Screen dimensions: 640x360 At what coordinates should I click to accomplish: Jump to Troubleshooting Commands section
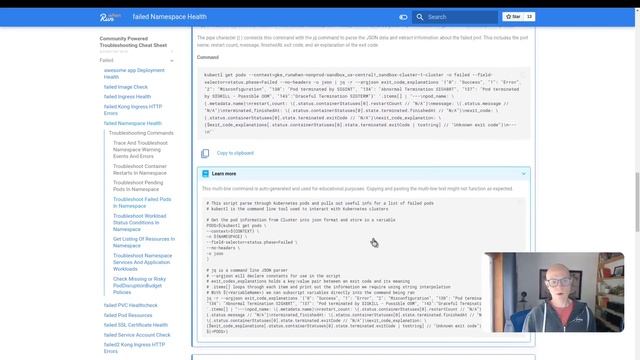pos(141,133)
